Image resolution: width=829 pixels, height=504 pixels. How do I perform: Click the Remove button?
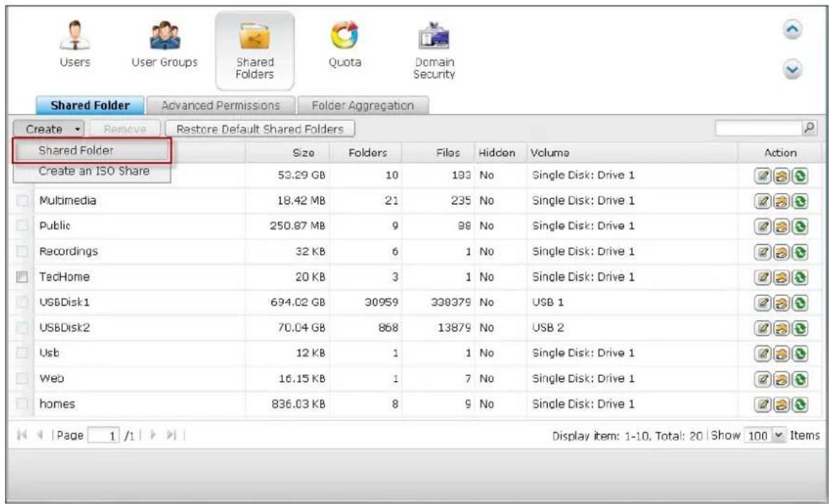[x=125, y=129]
